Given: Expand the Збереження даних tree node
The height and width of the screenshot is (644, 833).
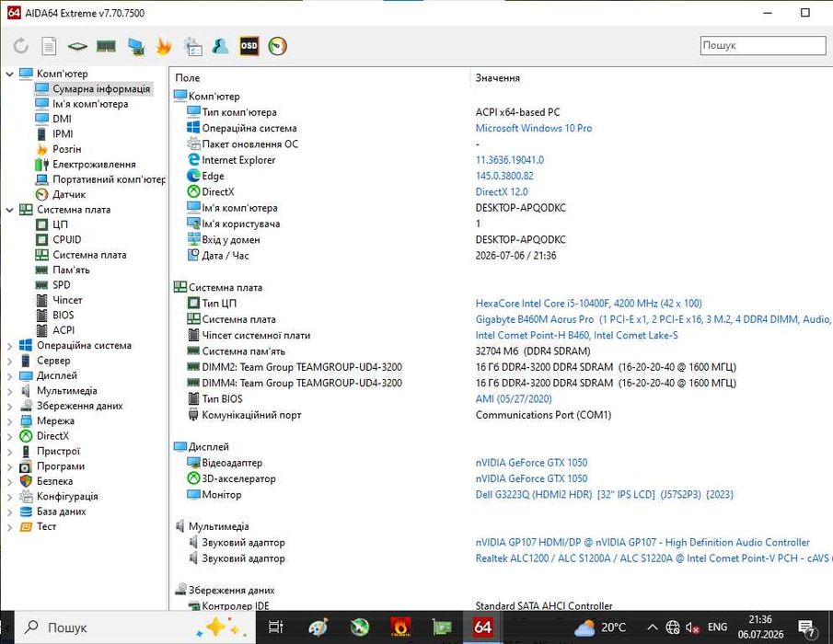Looking at the screenshot, I should [x=9, y=406].
